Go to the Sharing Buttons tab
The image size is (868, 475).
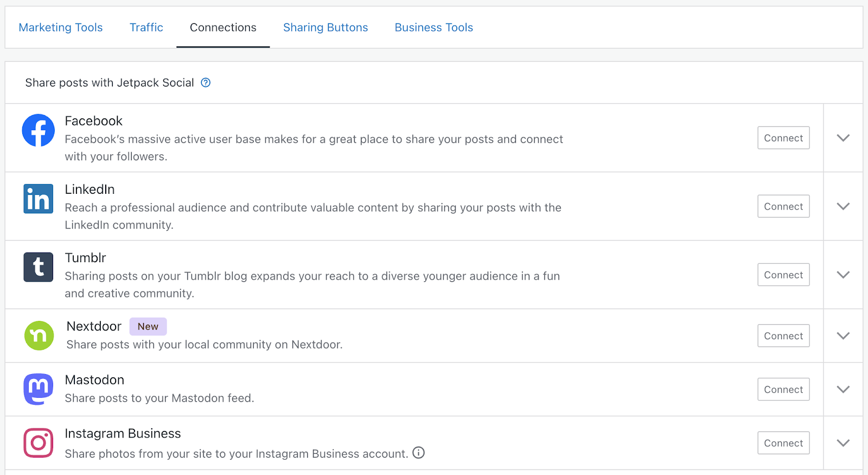tap(325, 27)
